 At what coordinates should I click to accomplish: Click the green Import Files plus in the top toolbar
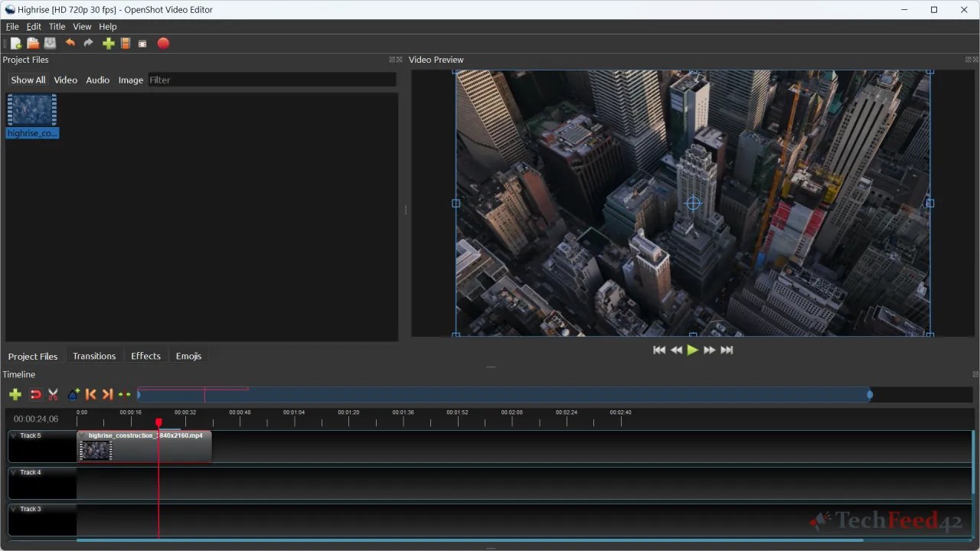coord(108,44)
